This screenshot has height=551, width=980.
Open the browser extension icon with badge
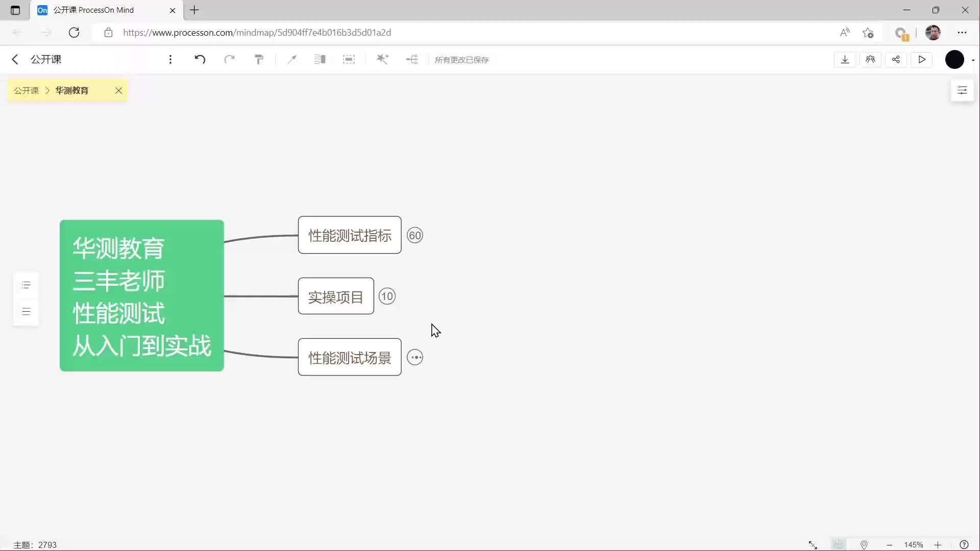901,34
